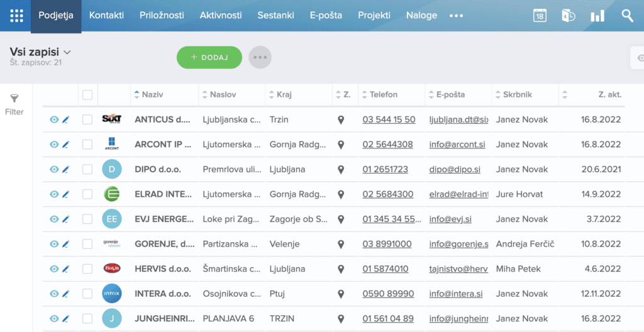
Task: Open the calendar icon in top bar
Action: click(x=540, y=16)
